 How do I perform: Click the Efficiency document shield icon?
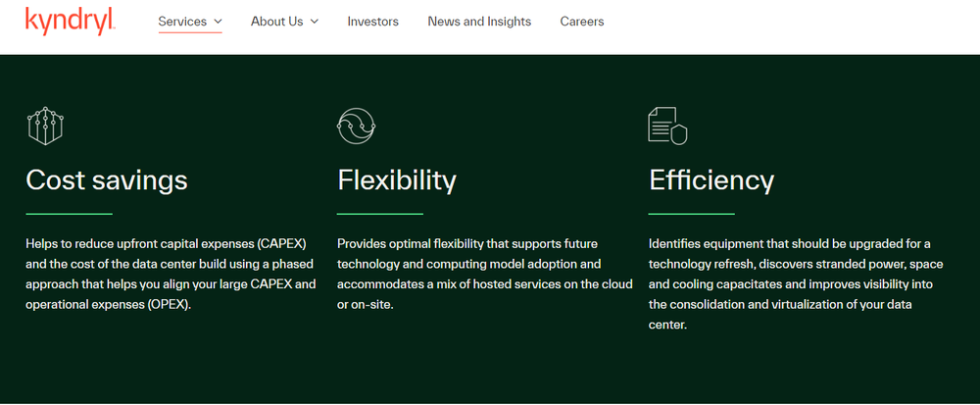point(667,126)
